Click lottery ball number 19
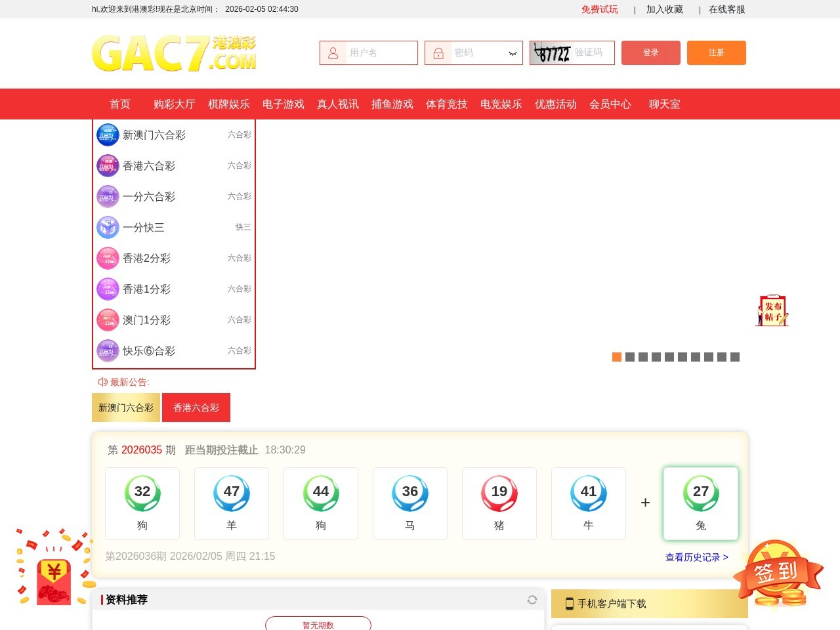This screenshot has height=630, width=840. [499, 493]
